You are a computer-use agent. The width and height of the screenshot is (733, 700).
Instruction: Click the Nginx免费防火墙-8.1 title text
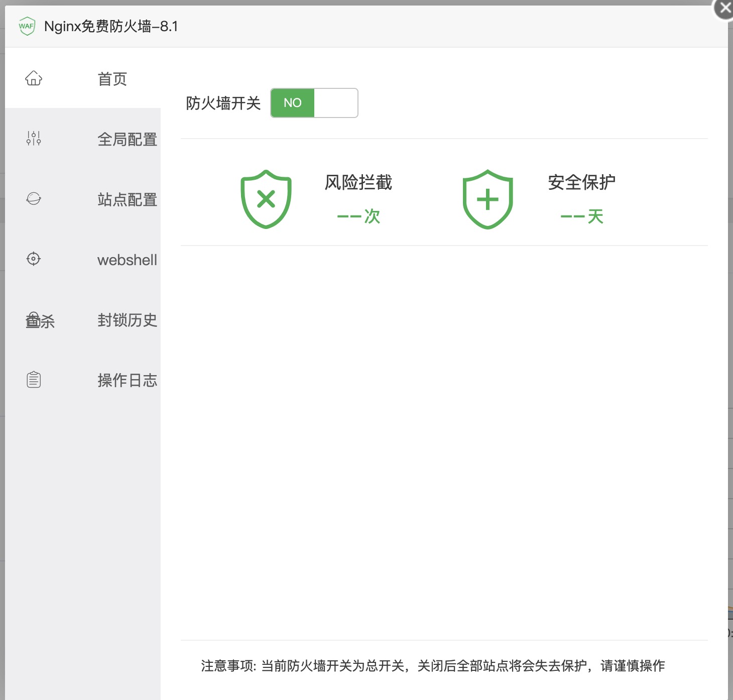(111, 26)
